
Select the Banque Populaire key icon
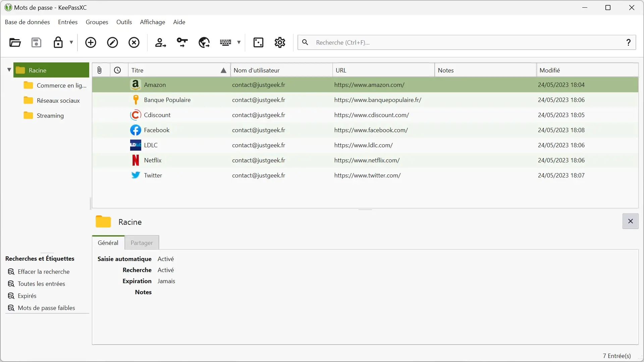(x=136, y=100)
